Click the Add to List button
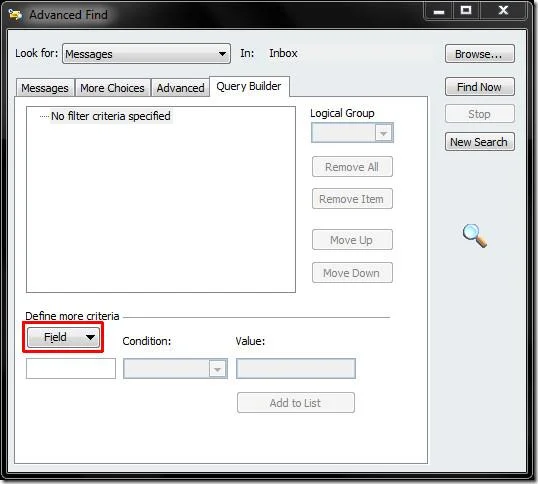Screen dimensions: 538x484 pos(296,403)
